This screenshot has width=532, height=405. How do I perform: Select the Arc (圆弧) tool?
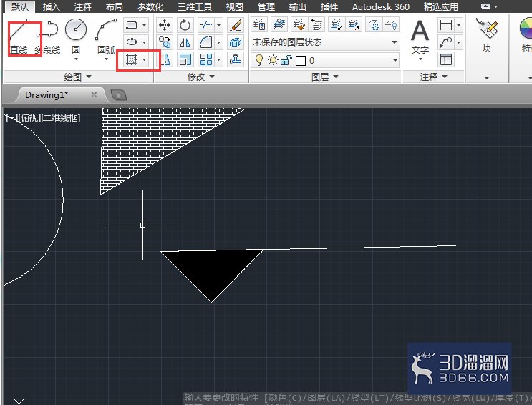(106, 36)
